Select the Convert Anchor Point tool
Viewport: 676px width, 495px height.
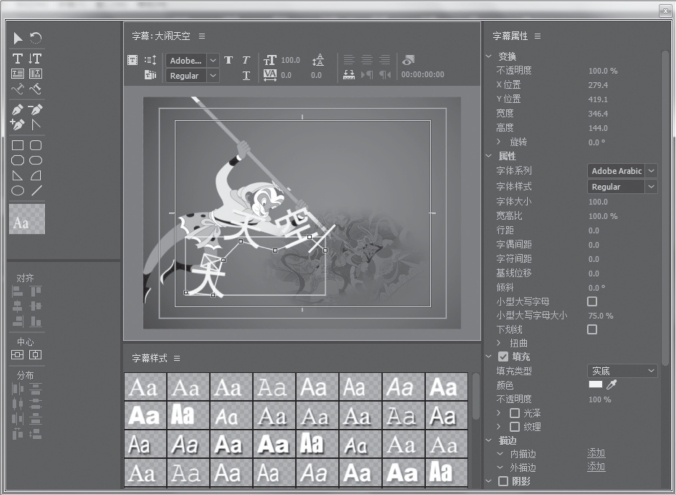pos(36,125)
